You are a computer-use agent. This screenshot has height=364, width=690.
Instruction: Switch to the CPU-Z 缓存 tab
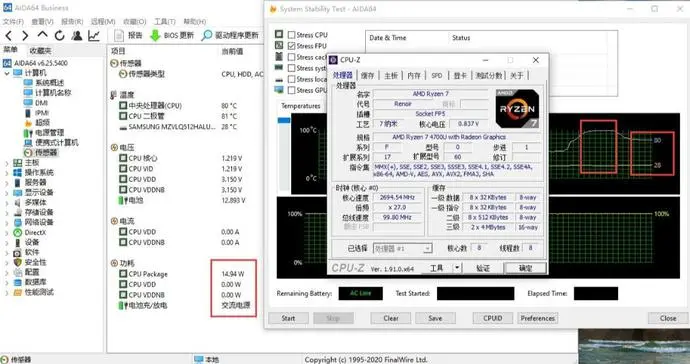[x=367, y=76]
